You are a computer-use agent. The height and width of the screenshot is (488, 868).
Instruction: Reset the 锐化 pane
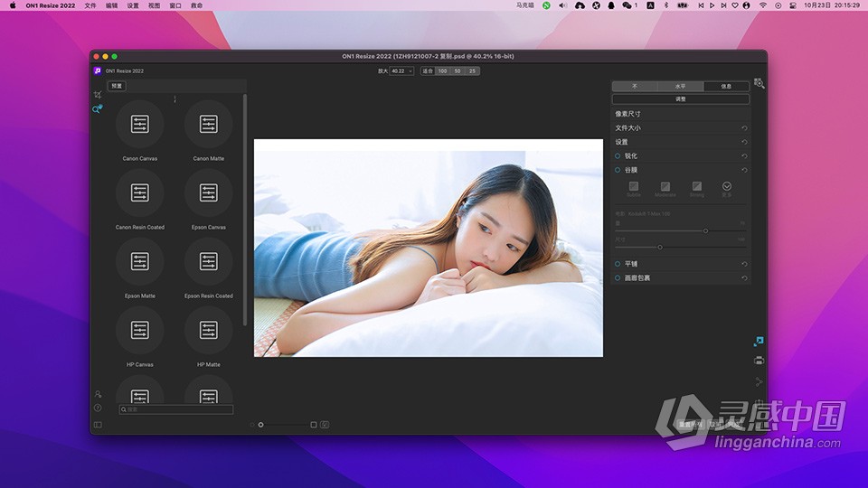pos(744,156)
